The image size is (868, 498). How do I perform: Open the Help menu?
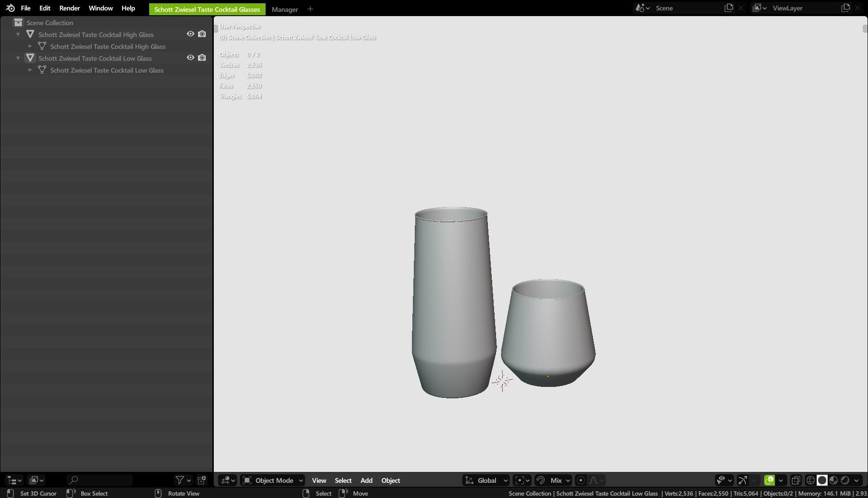128,8
